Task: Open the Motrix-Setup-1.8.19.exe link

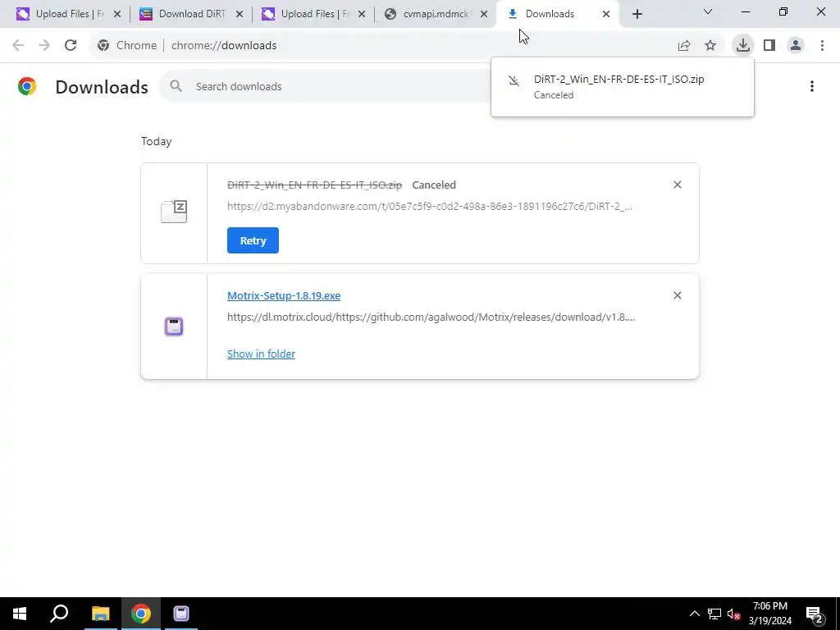Action: (x=284, y=295)
